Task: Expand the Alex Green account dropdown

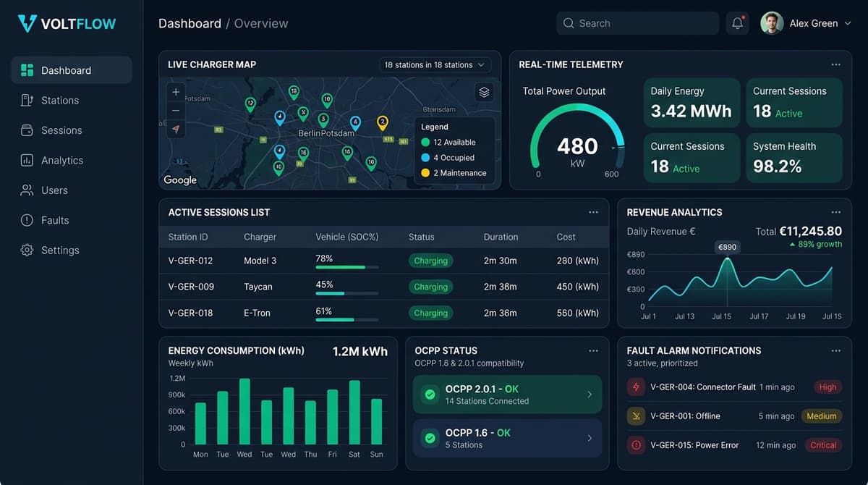Action: (x=847, y=23)
